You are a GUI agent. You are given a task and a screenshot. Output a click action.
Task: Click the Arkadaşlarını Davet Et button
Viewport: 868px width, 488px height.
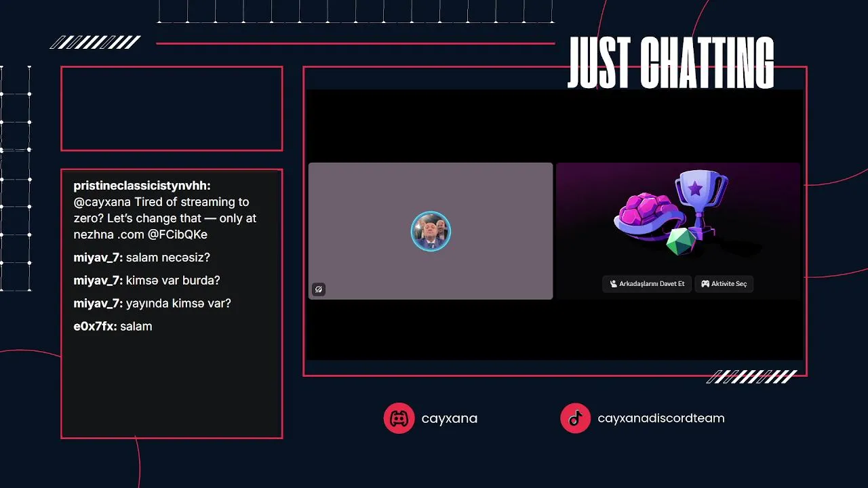point(647,284)
